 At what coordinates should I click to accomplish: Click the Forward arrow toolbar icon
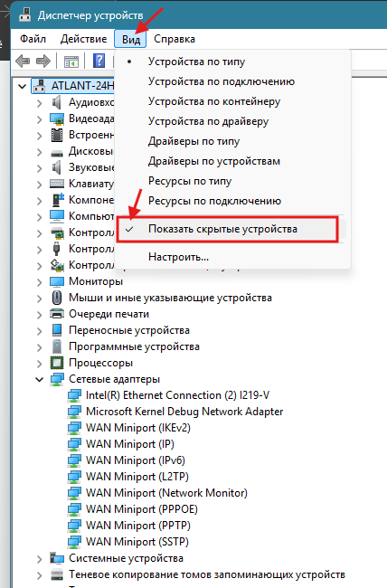tap(43, 61)
